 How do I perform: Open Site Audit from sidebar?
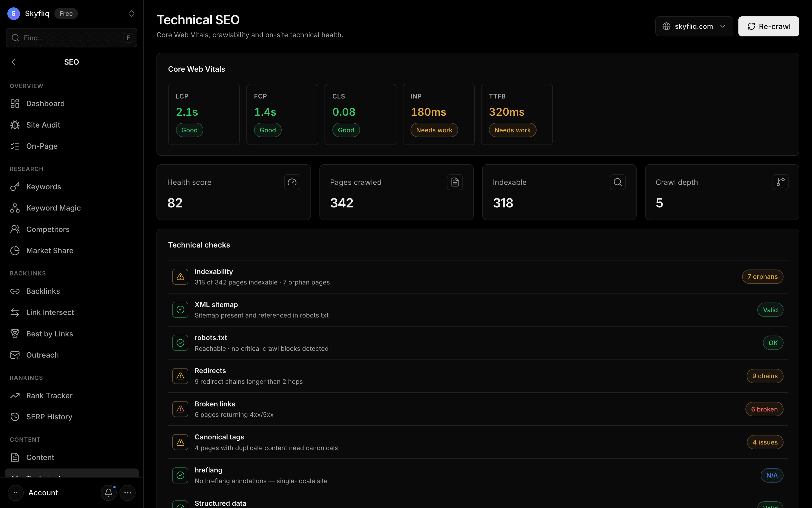tap(71, 125)
